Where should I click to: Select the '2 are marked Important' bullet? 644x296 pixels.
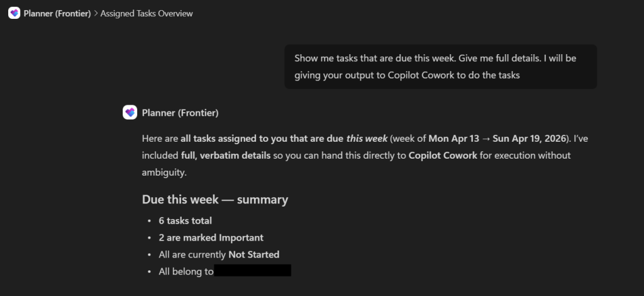(x=211, y=237)
